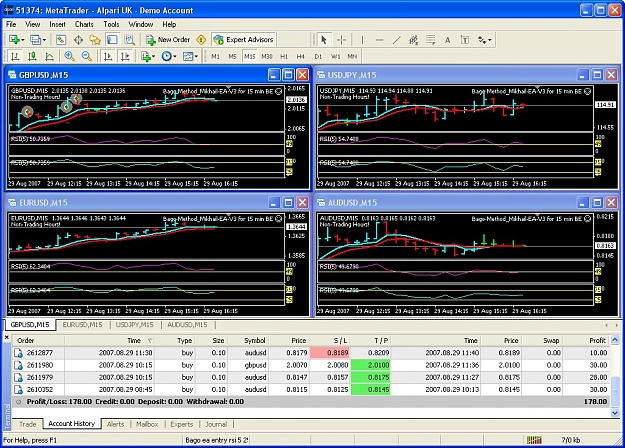Draw a vertical line tool
The image size is (625, 448).
coord(362,39)
